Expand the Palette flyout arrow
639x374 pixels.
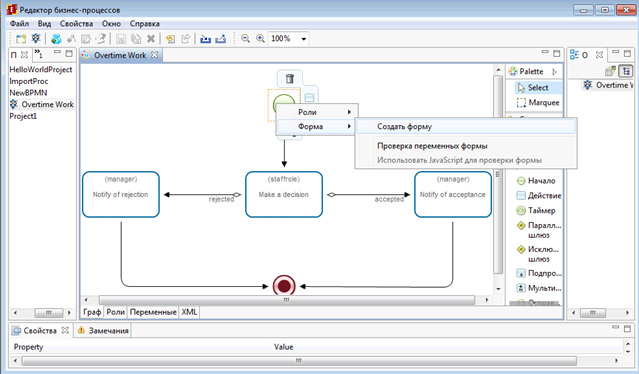pyautogui.click(x=555, y=72)
